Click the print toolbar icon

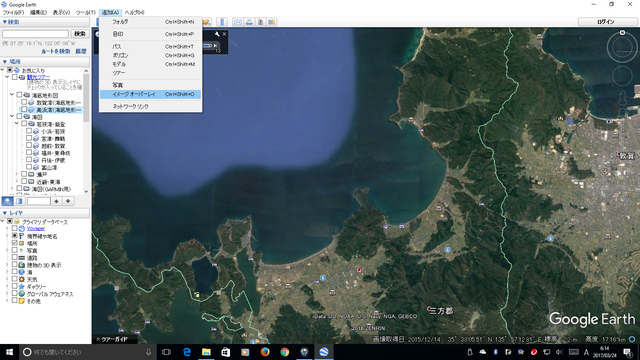pyautogui.click(x=249, y=22)
